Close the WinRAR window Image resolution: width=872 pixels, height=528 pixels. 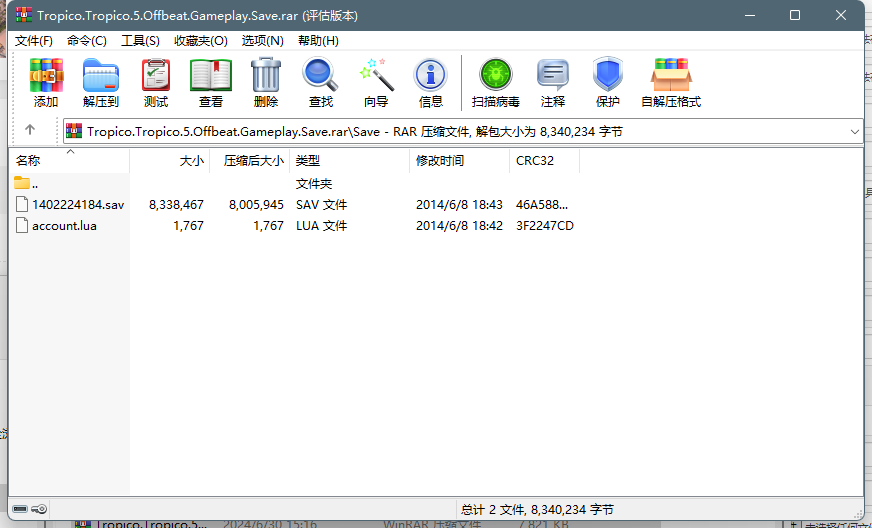pyautogui.click(x=841, y=16)
